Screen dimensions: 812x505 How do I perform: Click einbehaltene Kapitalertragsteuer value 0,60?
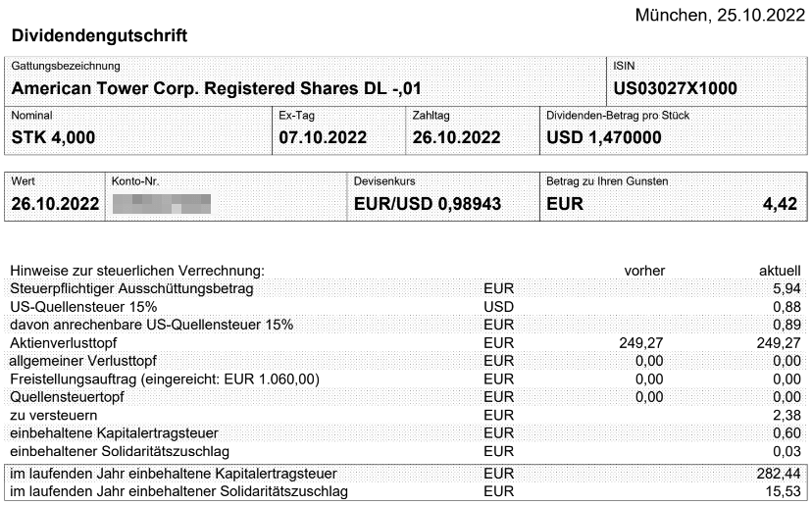pos(787,433)
